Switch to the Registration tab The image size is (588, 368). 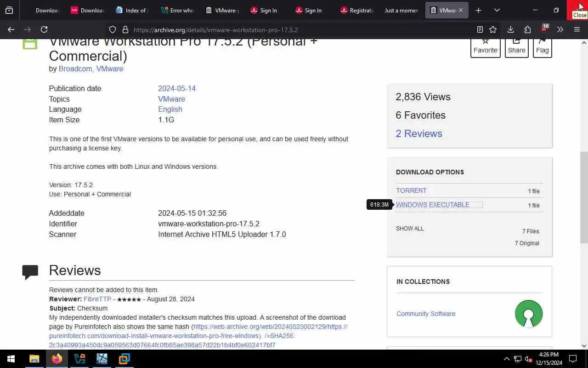(356, 10)
